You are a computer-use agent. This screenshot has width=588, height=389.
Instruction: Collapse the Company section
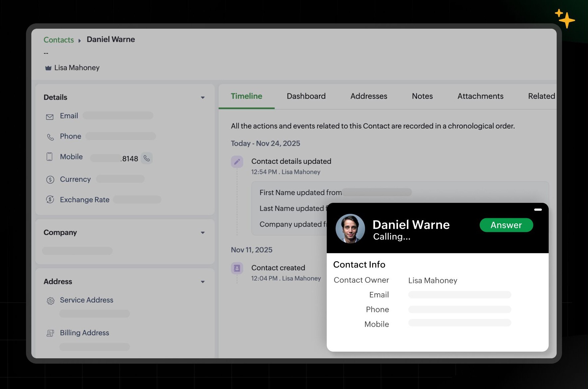[203, 233]
